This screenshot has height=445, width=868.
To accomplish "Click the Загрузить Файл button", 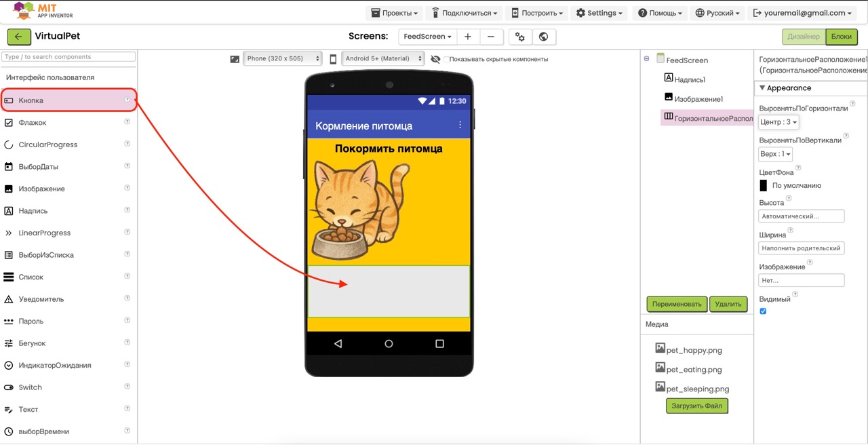I will point(696,406).
